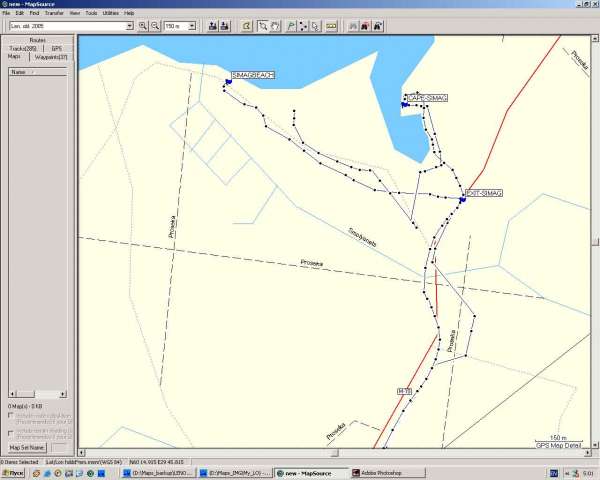Toggle the second include route data checkbox
The height and width of the screenshot is (480, 600).
tap(11, 433)
